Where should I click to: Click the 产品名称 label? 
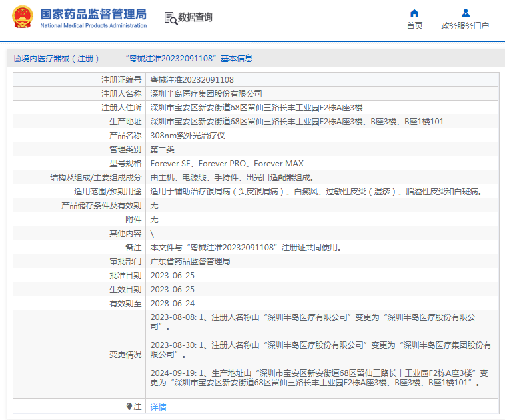pos(125,136)
